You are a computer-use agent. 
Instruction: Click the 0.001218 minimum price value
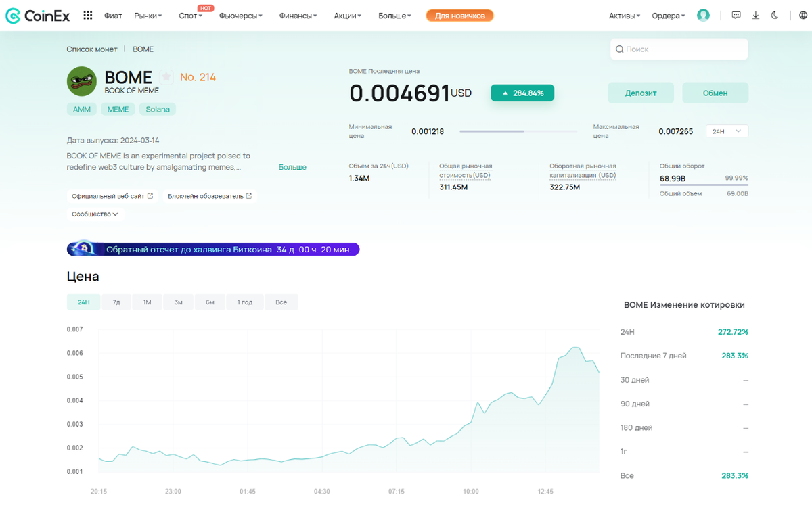click(428, 131)
